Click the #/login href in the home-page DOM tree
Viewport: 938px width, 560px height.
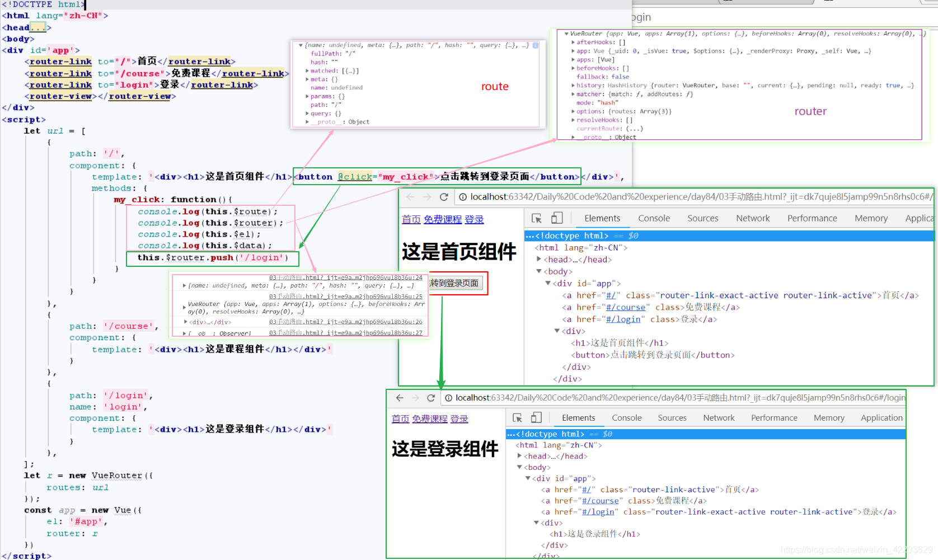coord(623,319)
